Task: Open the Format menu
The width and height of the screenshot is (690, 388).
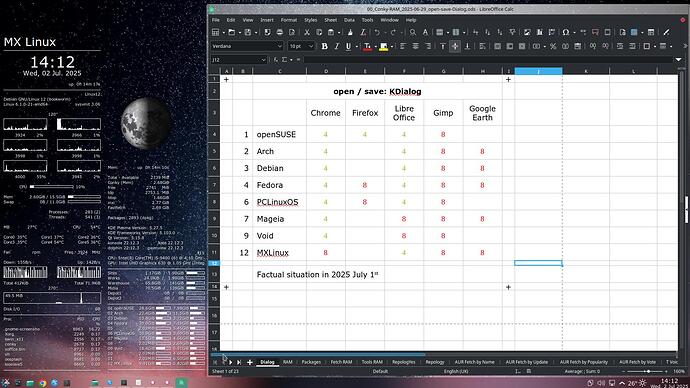Action: pos(289,20)
